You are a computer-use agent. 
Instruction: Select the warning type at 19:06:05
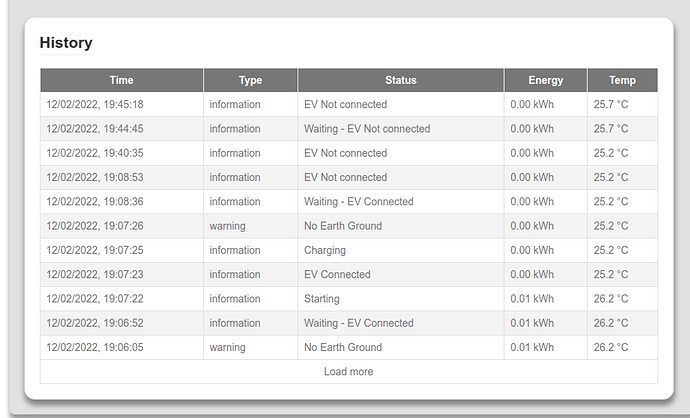(x=228, y=347)
